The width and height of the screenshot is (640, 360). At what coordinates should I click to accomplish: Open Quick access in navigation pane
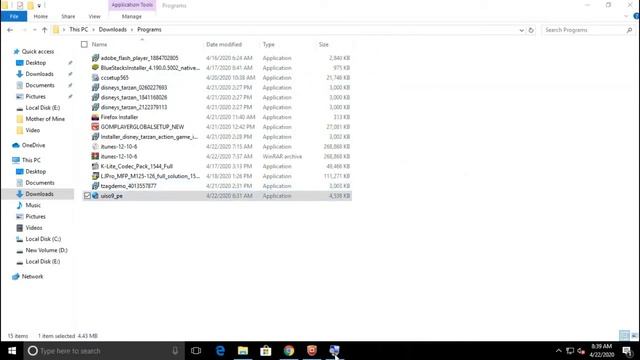(38, 51)
